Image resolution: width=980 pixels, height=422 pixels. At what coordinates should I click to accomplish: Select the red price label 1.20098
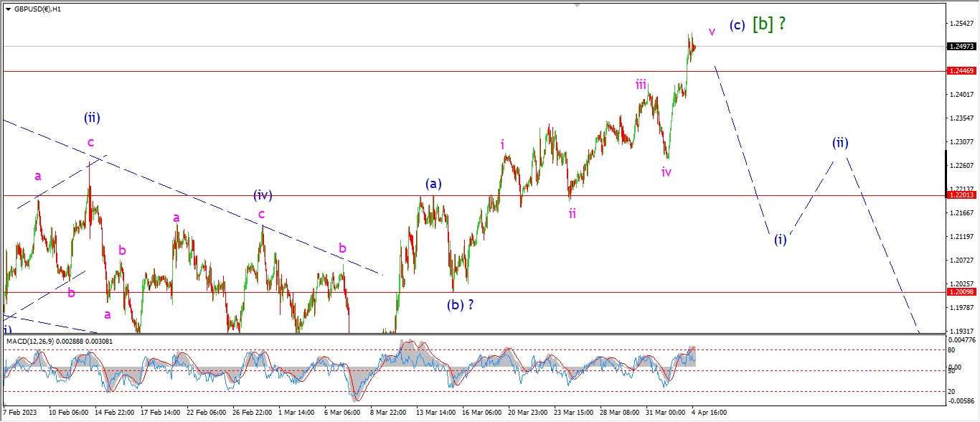(961, 292)
